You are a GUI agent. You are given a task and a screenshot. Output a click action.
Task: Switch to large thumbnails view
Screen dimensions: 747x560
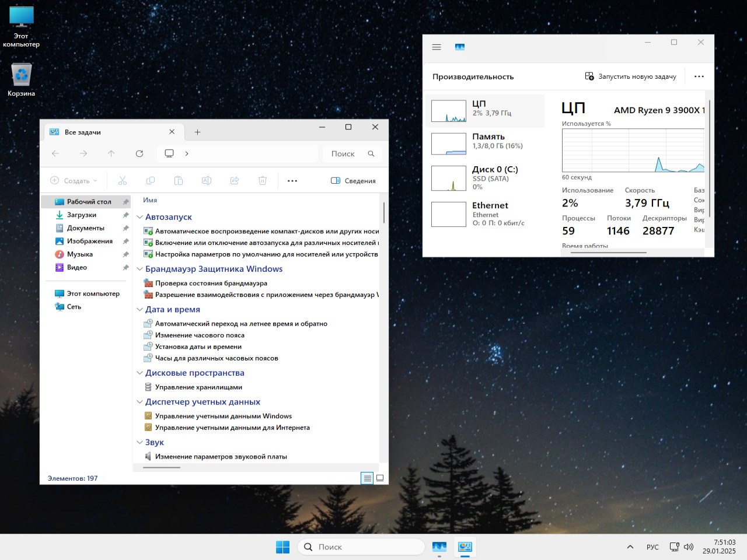(x=380, y=478)
